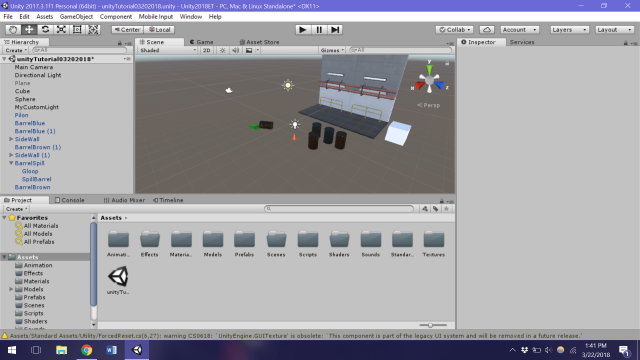Select the Scale tool
The width and height of the screenshot is (640, 360).
tap(61, 30)
